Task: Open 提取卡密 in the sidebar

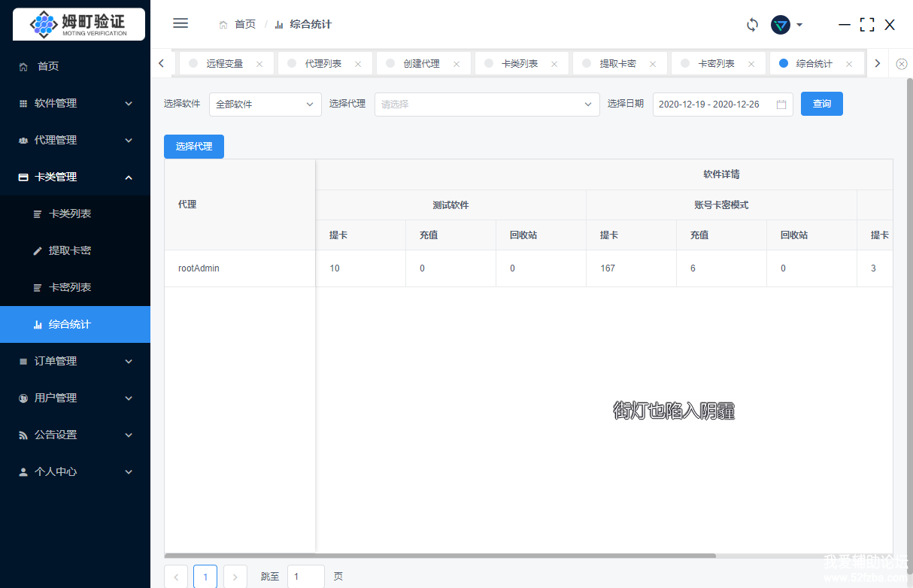Action: coord(70,250)
